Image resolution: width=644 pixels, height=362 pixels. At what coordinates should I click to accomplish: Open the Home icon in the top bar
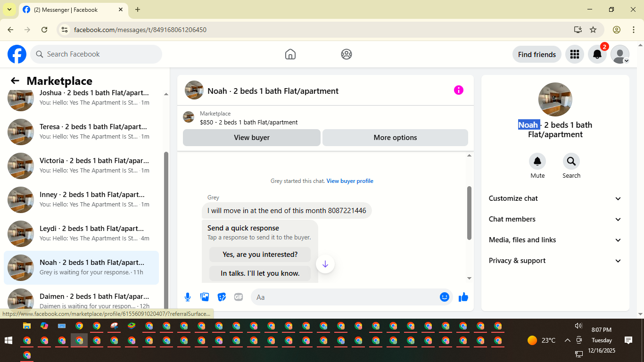290,54
